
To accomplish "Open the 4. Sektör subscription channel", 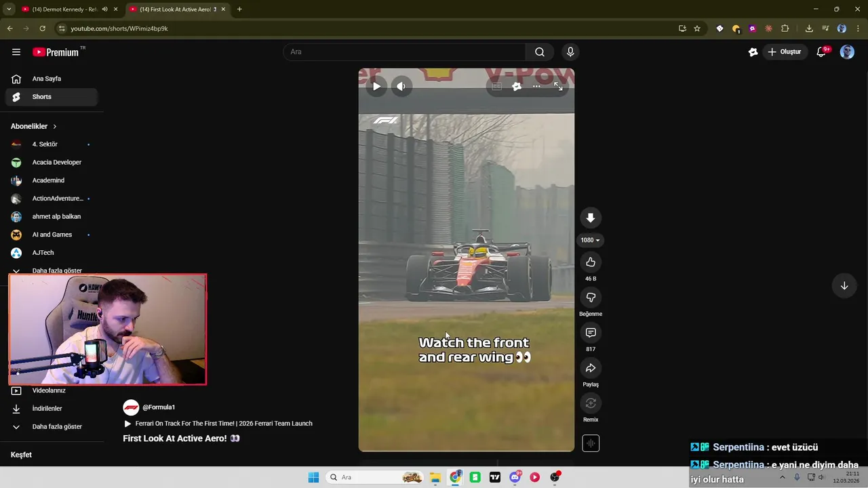I will pyautogui.click(x=52, y=144).
